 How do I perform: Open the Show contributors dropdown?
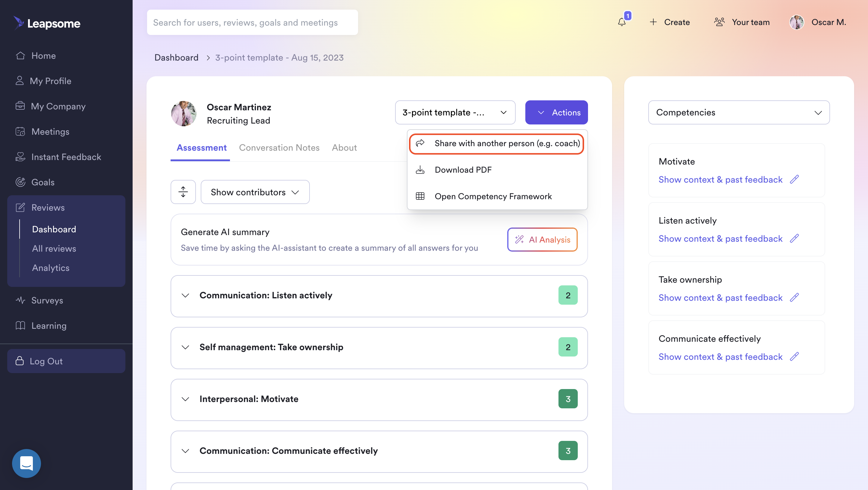[255, 192]
